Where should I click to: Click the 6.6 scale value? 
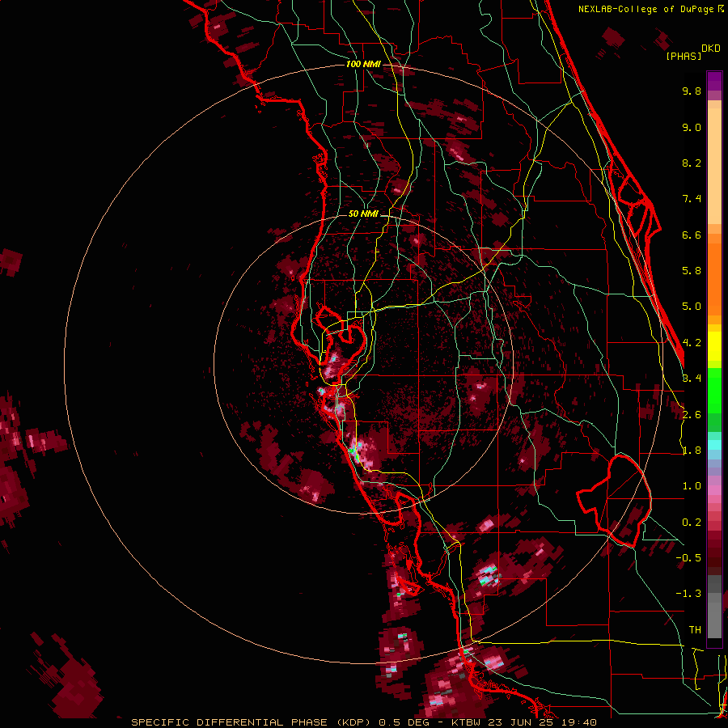pyautogui.click(x=692, y=235)
